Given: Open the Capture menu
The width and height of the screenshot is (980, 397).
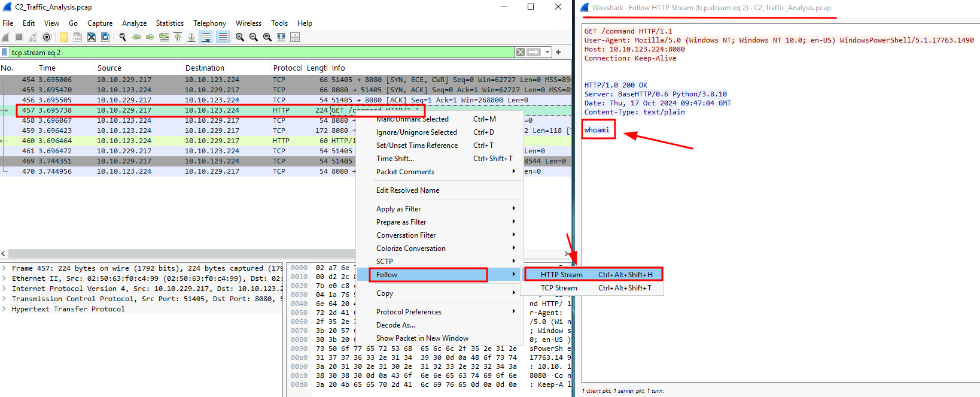Looking at the screenshot, I should coord(100,23).
